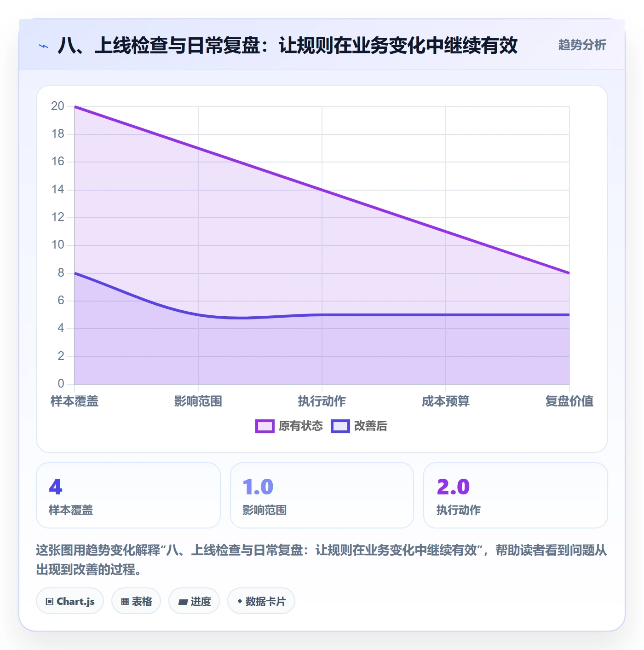Select the Chart.js tag chip
The width and height of the screenshot is (644, 650).
(70, 601)
